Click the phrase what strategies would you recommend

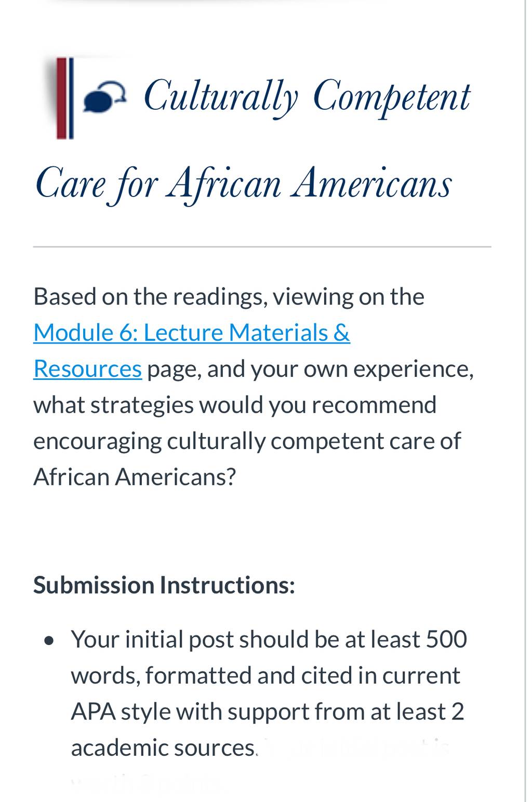(235, 405)
